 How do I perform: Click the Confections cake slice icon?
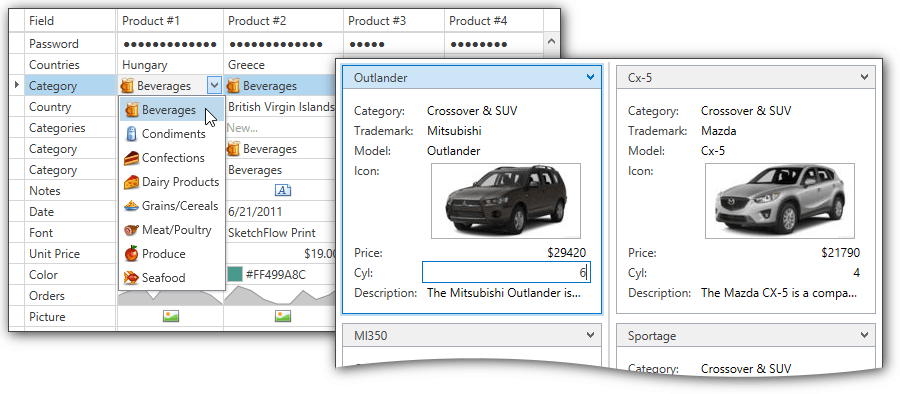[x=132, y=158]
